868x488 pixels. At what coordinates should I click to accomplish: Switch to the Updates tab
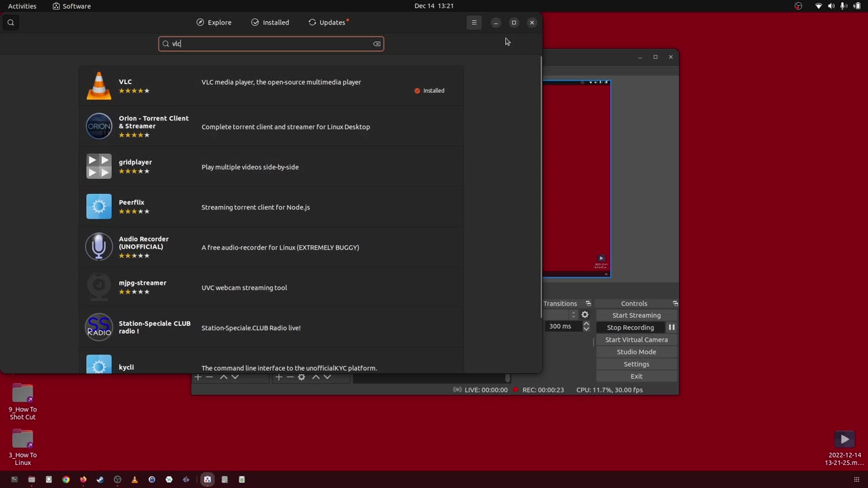click(x=328, y=22)
